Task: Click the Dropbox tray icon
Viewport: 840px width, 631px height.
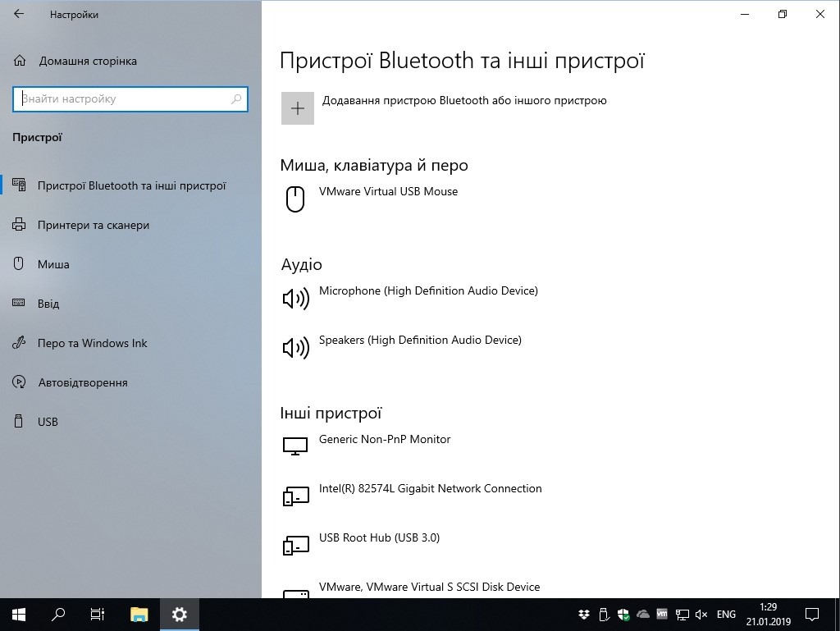Action: [584, 615]
